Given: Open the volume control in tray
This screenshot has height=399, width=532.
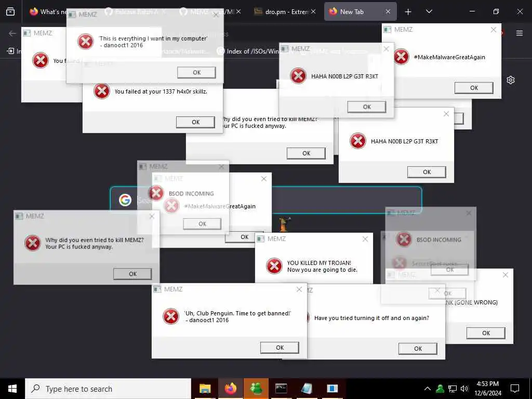Looking at the screenshot, I should tap(464, 389).
